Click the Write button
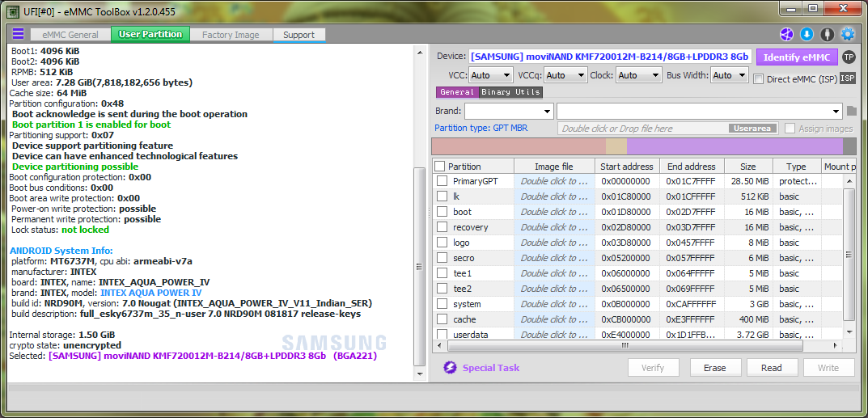Viewport: 868px width, 418px height. [828, 368]
